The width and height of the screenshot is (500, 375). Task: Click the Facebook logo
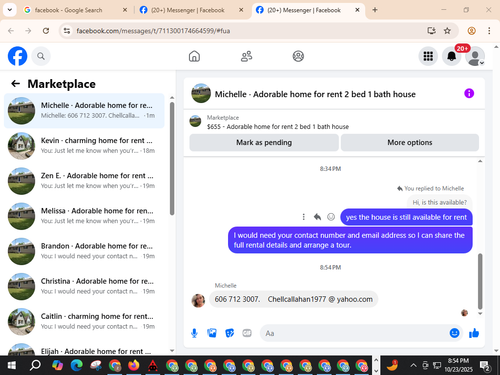pos(17,56)
